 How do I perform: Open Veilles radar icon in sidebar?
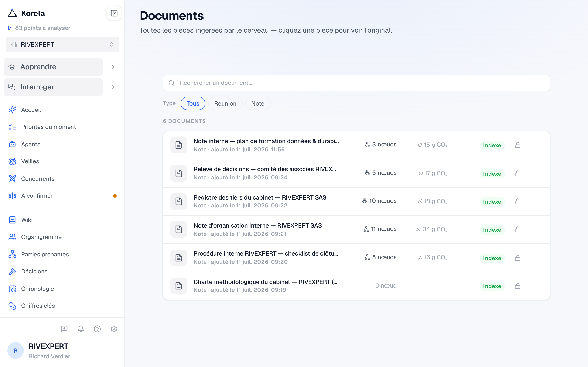pos(12,161)
